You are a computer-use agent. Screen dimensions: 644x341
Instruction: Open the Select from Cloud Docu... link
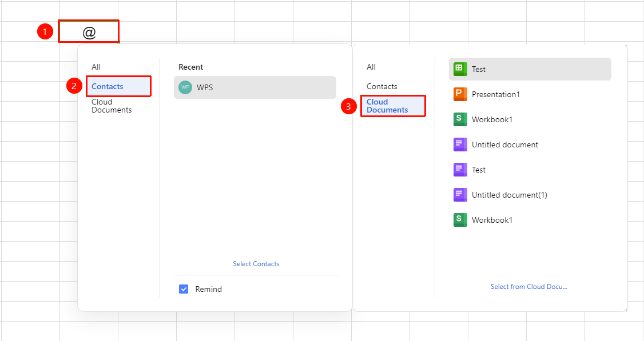click(529, 287)
